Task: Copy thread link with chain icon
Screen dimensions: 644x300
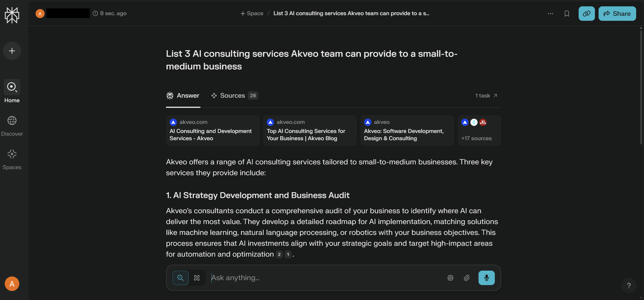Action: click(586, 14)
